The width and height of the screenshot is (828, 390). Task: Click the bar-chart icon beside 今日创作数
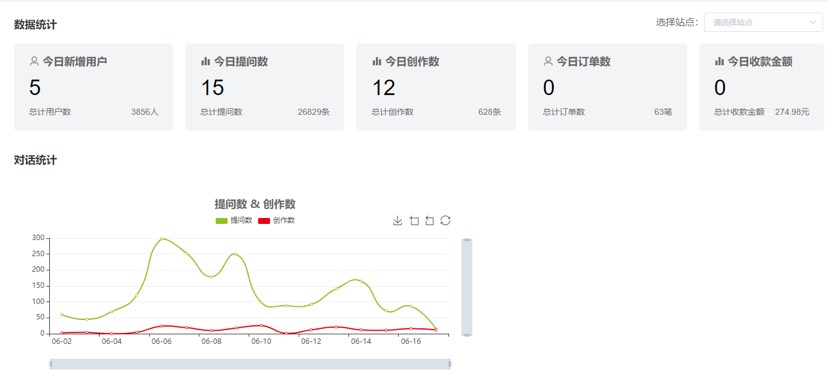click(x=377, y=61)
